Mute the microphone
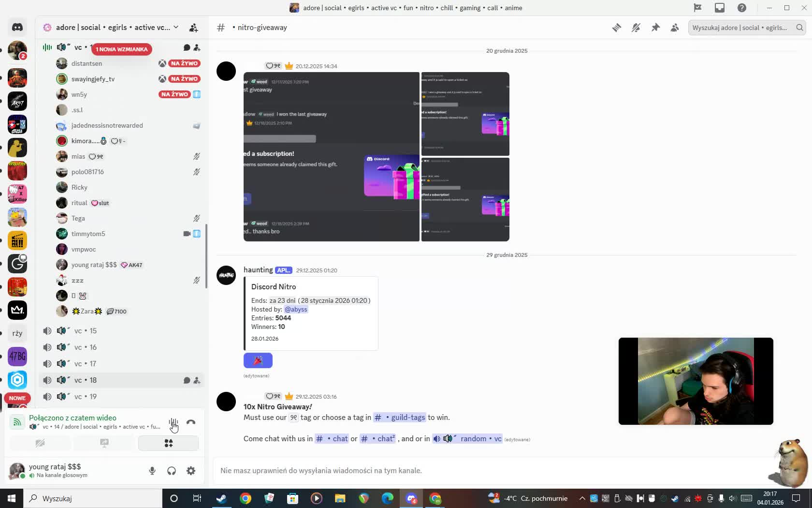The image size is (812, 508). pos(152,471)
